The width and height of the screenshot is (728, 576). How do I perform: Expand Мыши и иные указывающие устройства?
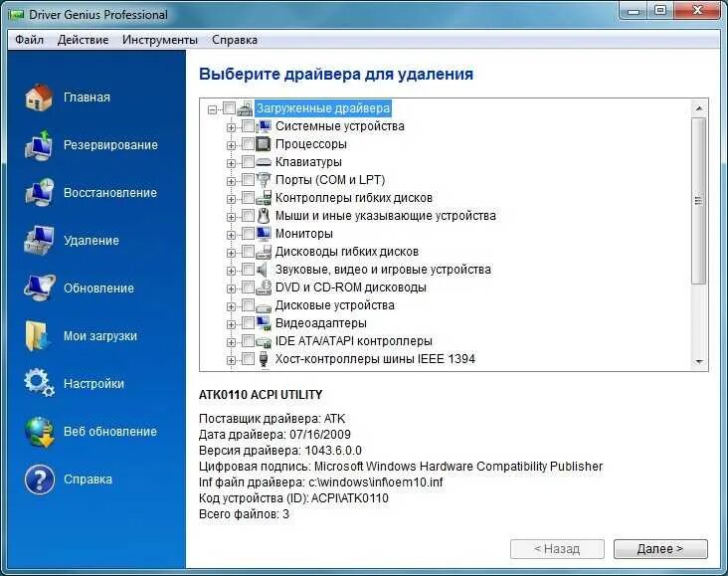pyautogui.click(x=231, y=218)
